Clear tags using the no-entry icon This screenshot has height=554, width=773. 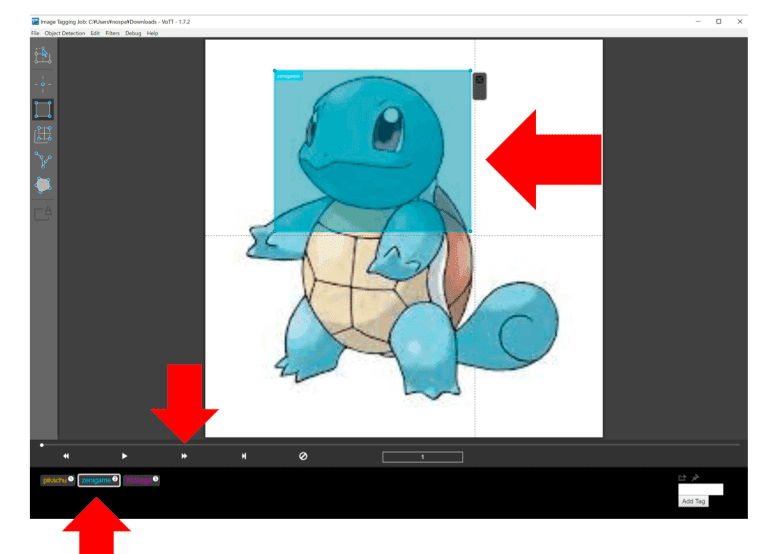click(303, 456)
